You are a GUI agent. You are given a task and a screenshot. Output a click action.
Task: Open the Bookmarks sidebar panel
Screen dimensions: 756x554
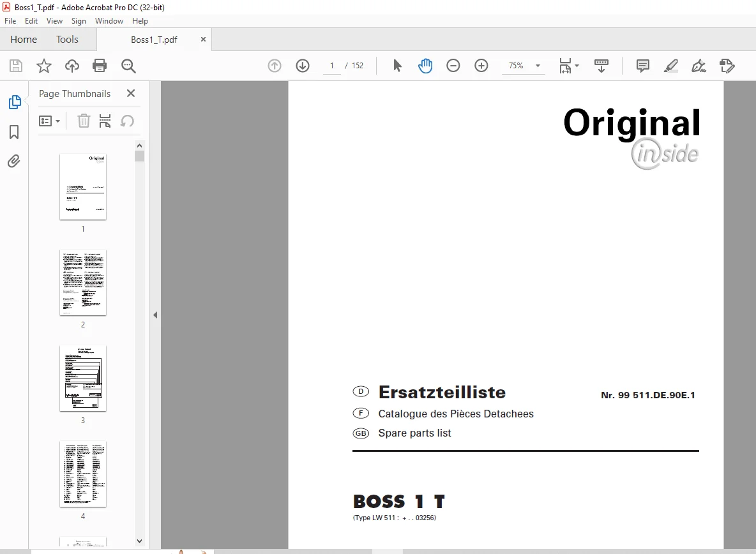pos(14,132)
